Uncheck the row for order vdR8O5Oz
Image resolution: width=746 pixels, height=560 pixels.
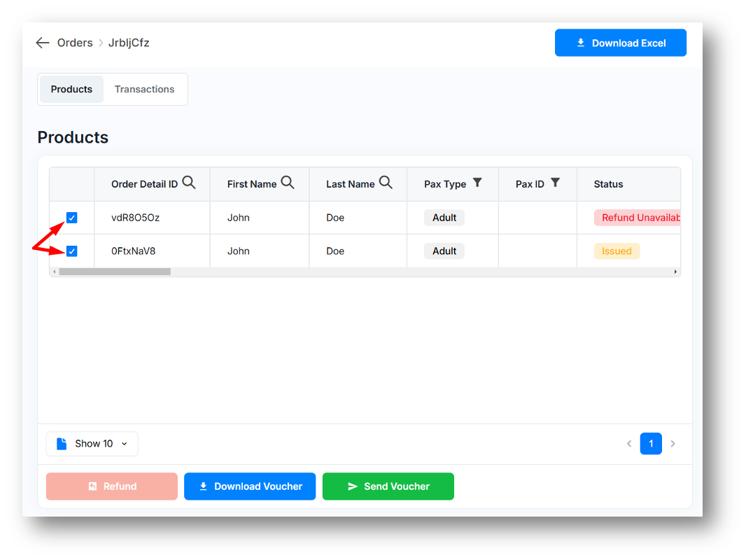(71, 218)
